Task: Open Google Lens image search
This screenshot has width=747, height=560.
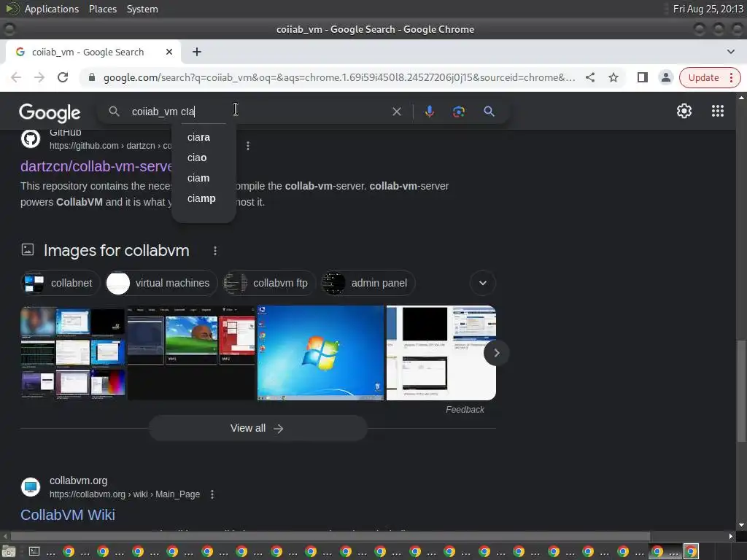Action: click(x=459, y=112)
